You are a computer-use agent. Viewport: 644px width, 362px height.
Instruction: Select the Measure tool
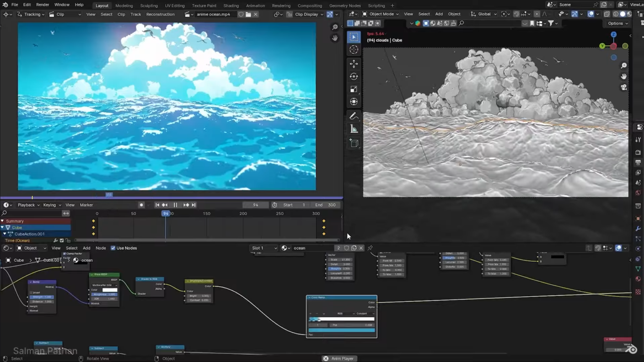[x=354, y=129]
